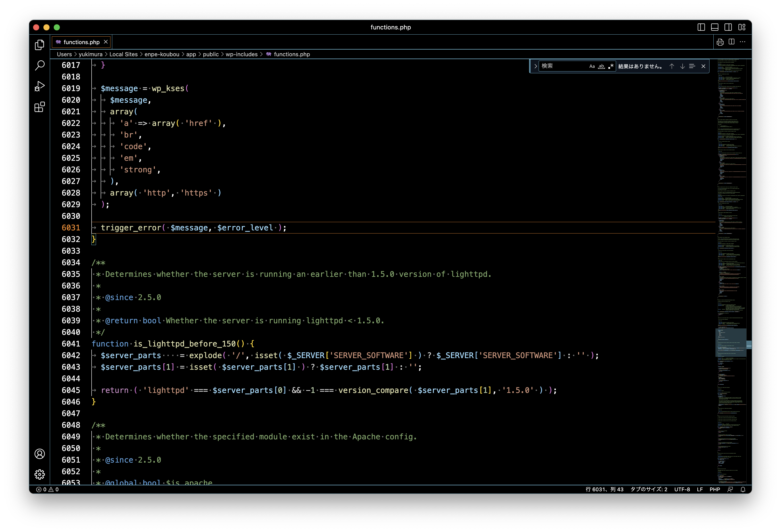Click Users in the breadcrumb path
781x532 pixels.
tap(64, 54)
